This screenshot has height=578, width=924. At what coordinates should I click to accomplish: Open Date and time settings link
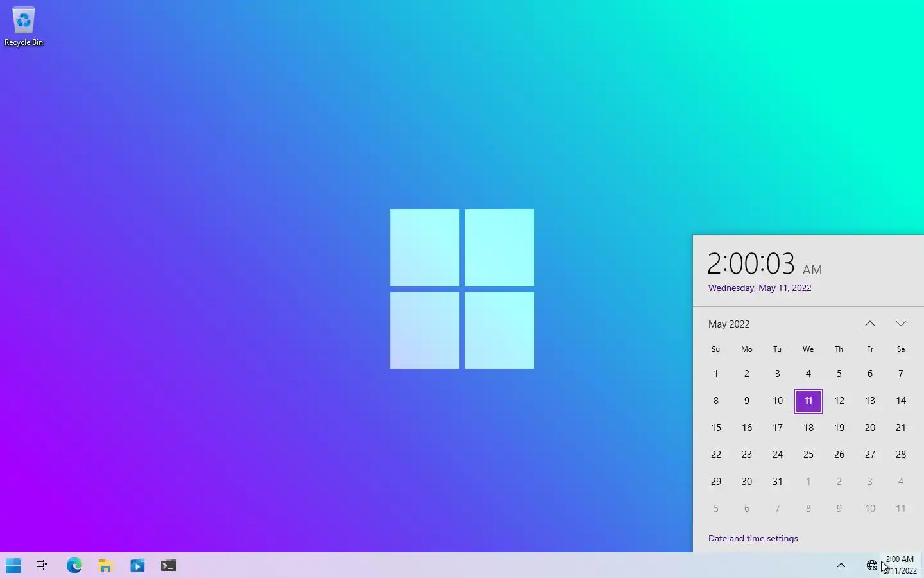pos(753,538)
